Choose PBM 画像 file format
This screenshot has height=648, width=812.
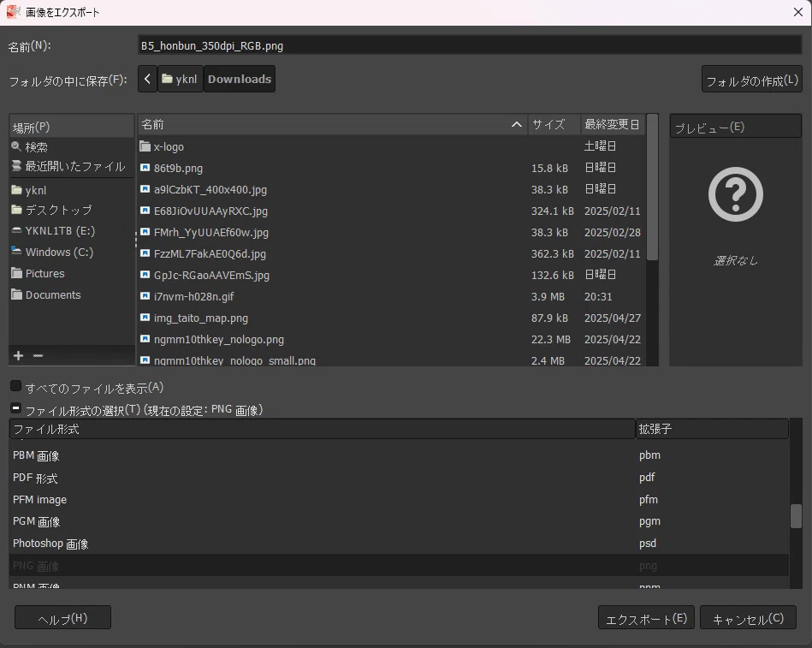[399, 455]
